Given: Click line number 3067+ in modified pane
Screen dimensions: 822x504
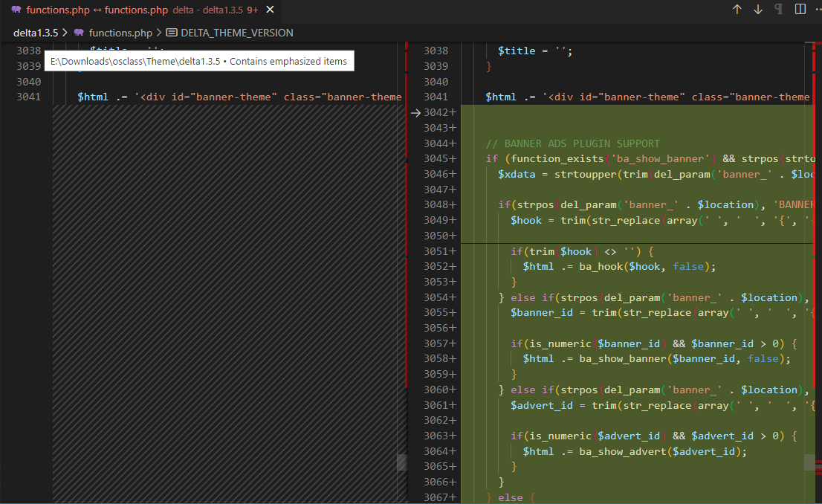Looking at the screenshot, I should pyautogui.click(x=440, y=497).
